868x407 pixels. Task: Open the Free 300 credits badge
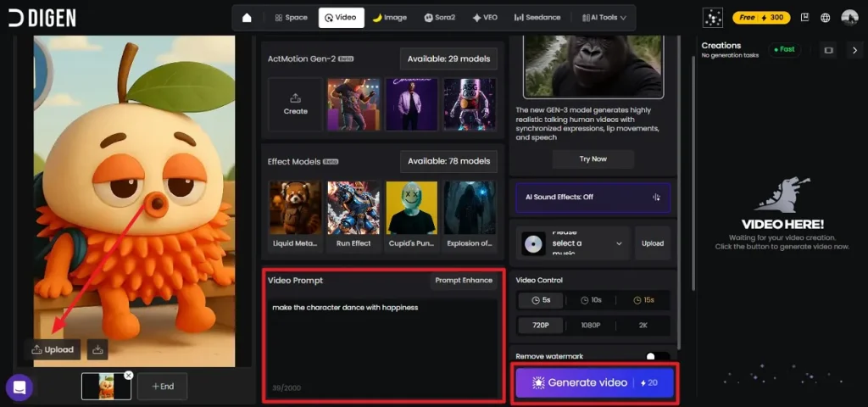click(761, 18)
